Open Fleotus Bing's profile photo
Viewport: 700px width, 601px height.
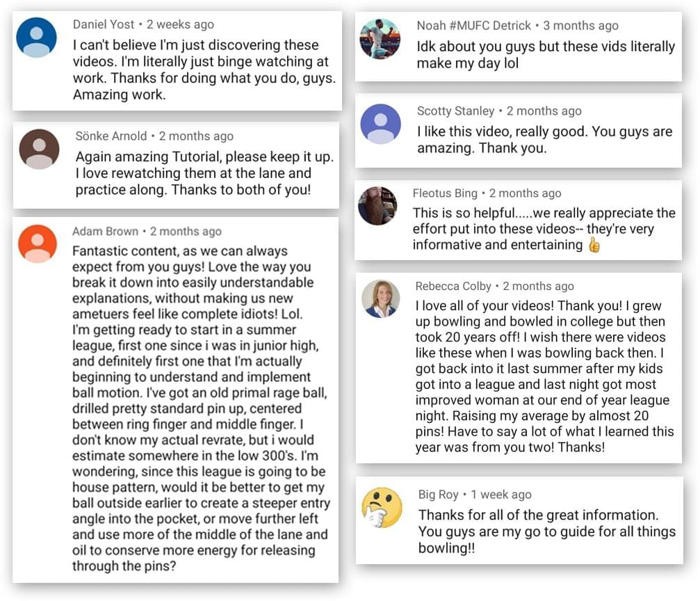377,206
